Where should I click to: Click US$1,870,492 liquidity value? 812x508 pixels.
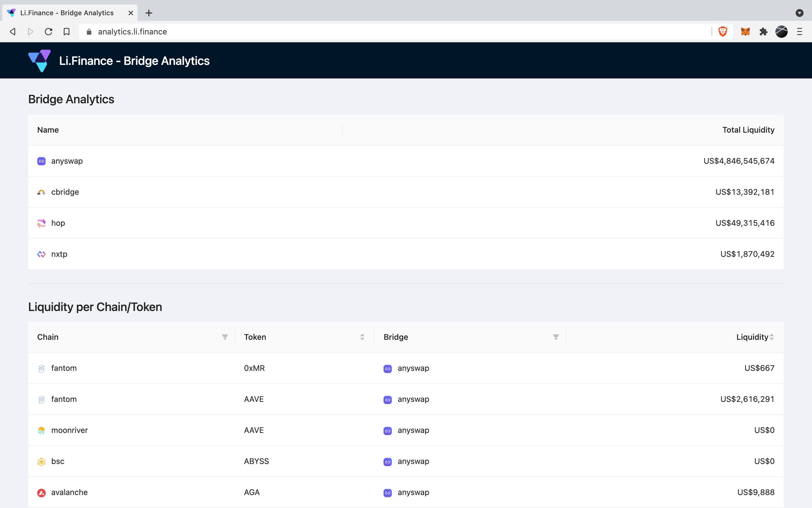click(x=747, y=254)
